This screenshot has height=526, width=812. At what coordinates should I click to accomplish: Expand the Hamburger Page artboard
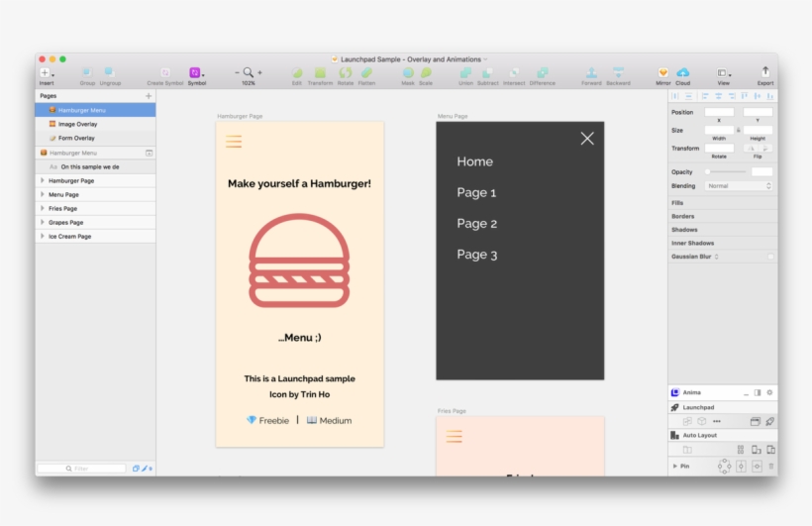(43, 180)
